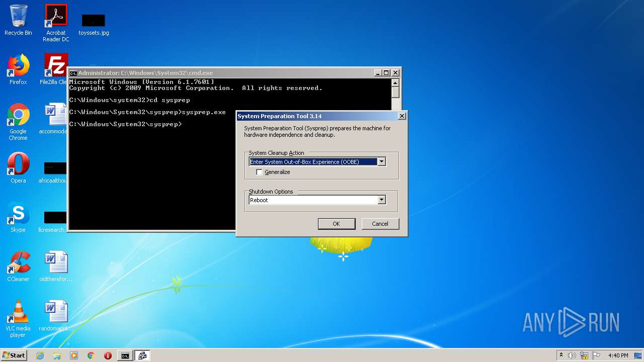Screen dimensions: 644x362
Task: Select the oldtherefor Word document
Action: pyautogui.click(x=56, y=266)
